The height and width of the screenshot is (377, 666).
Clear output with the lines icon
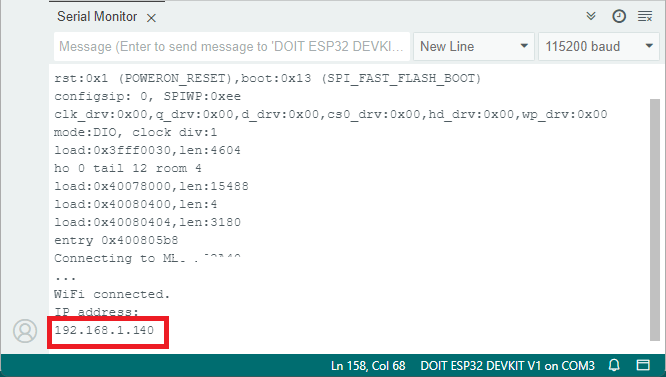coord(645,17)
